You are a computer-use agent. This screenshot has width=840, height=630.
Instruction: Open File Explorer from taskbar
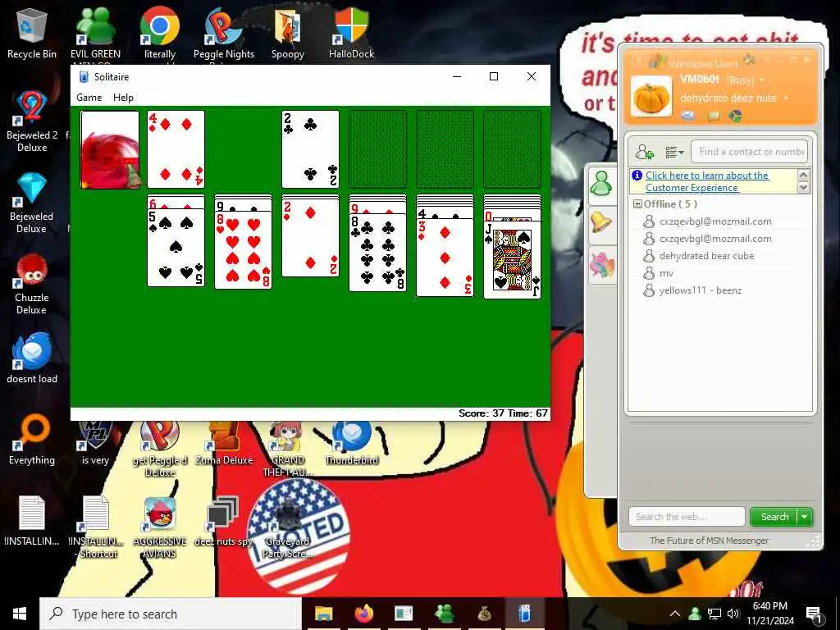pyautogui.click(x=323, y=614)
